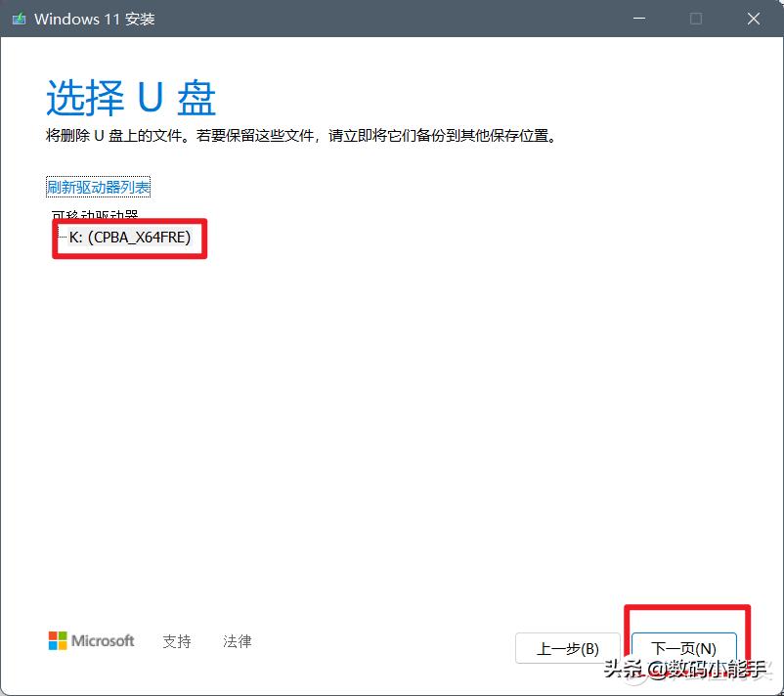Click the 下一页(N) button
784x696 pixels.
(685, 648)
